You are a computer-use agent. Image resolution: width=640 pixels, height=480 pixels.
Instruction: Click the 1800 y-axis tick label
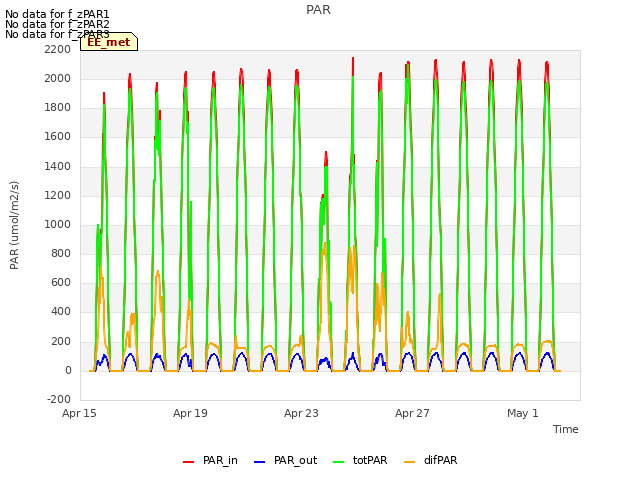pos(58,108)
